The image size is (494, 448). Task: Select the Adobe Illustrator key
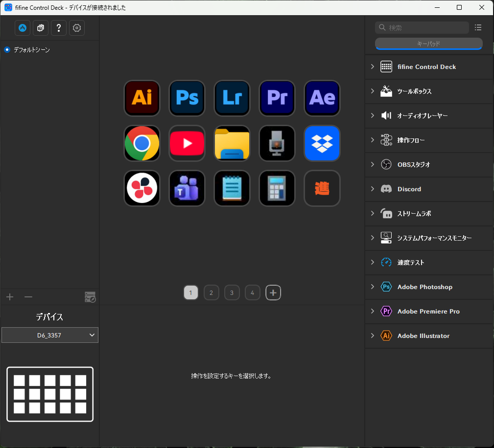click(x=142, y=98)
